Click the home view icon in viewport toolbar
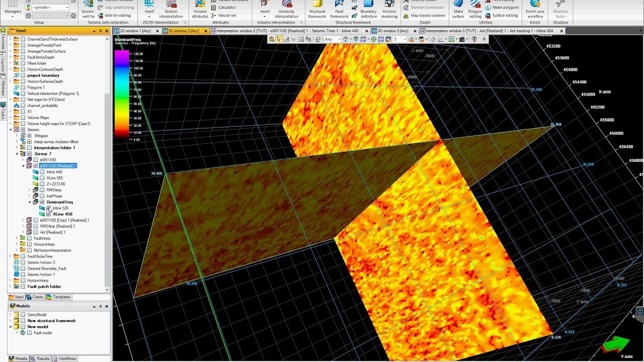The image size is (644, 362). point(346,39)
